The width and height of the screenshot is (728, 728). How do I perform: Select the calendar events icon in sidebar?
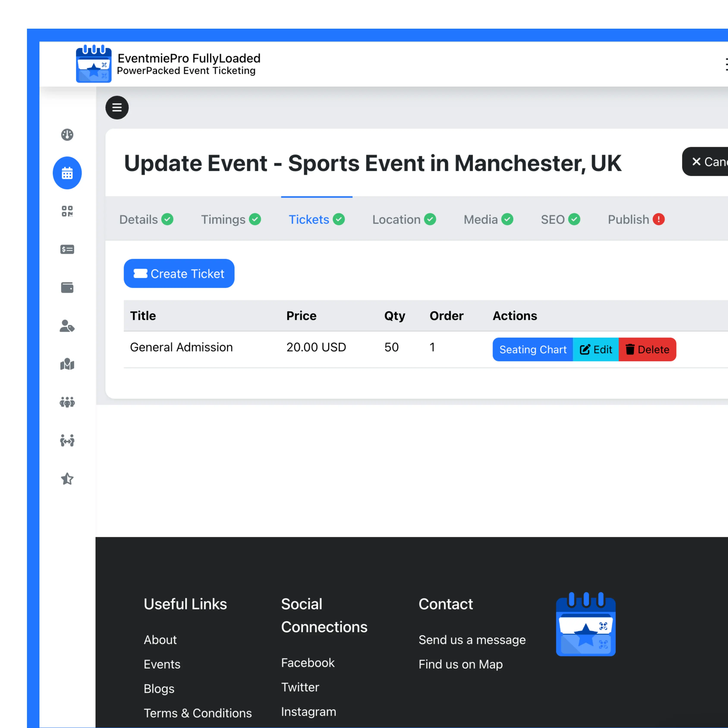point(67,173)
